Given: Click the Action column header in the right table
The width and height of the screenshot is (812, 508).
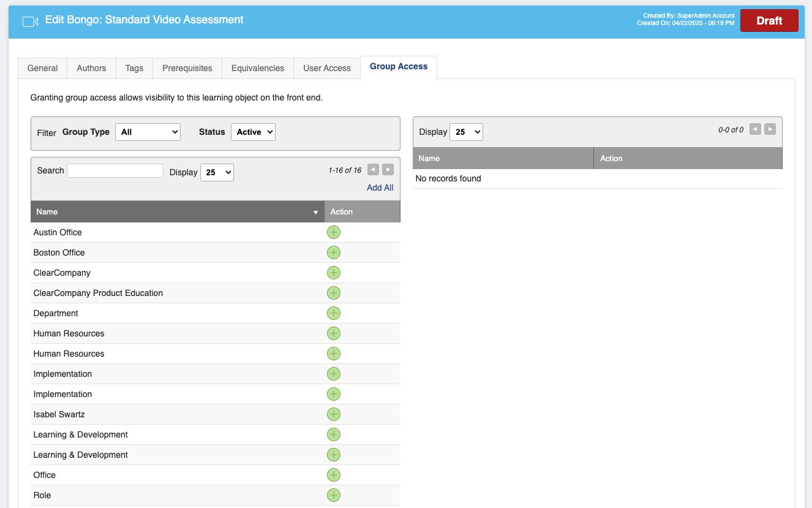Looking at the screenshot, I should point(688,158).
